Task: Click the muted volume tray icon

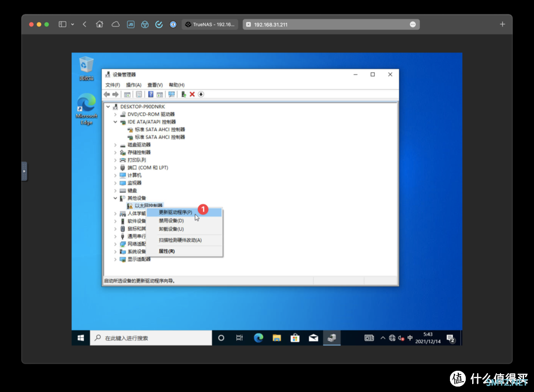Action: click(401, 338)
